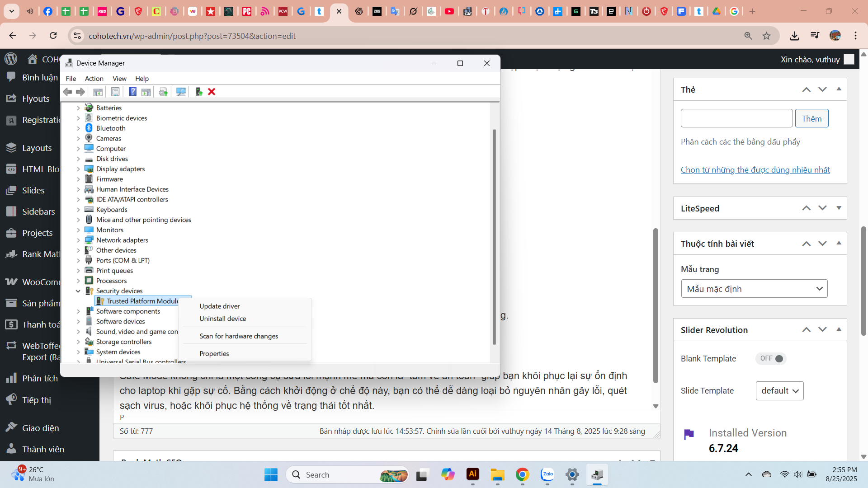Open the Slide Template default dropdown
868x488 pixels.
(779, 390)
